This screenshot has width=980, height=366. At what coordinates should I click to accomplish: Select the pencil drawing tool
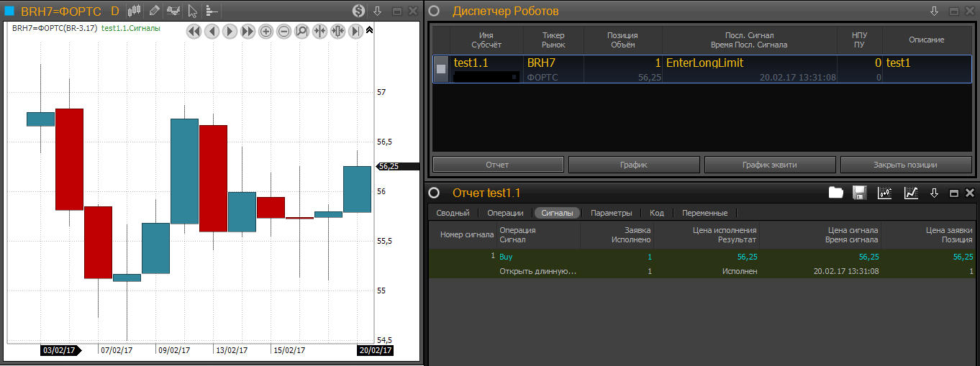(154, 11)
